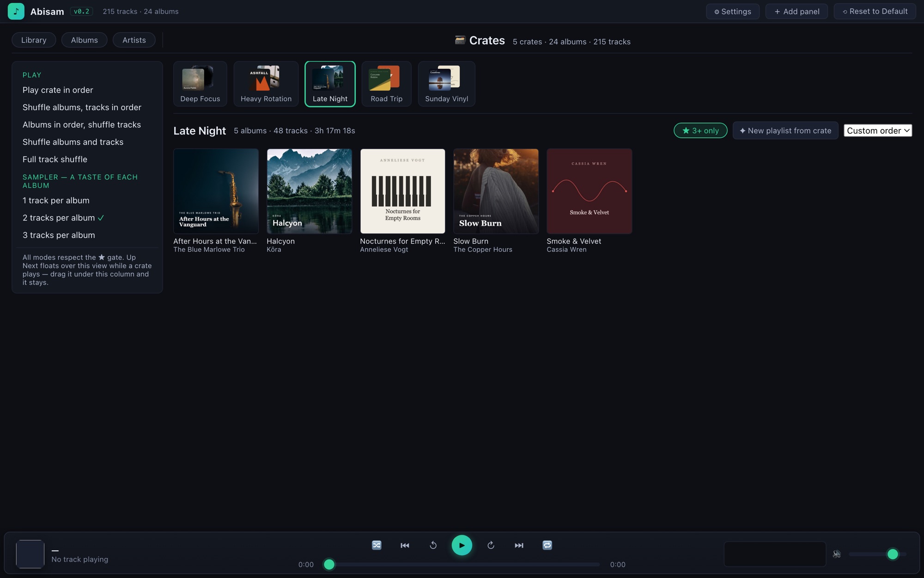Screen dimensions: 924x578
Task: Click the track progress seek bar
Action: 462,565
